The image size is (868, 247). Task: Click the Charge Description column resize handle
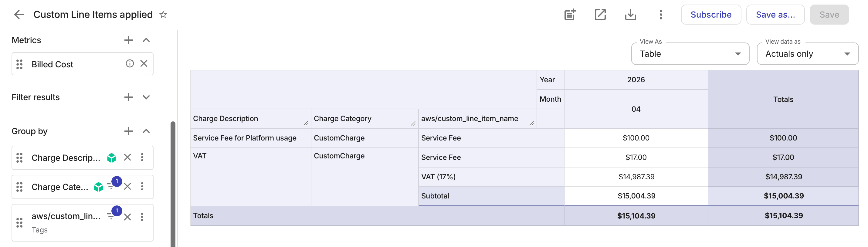coord(306,123)
